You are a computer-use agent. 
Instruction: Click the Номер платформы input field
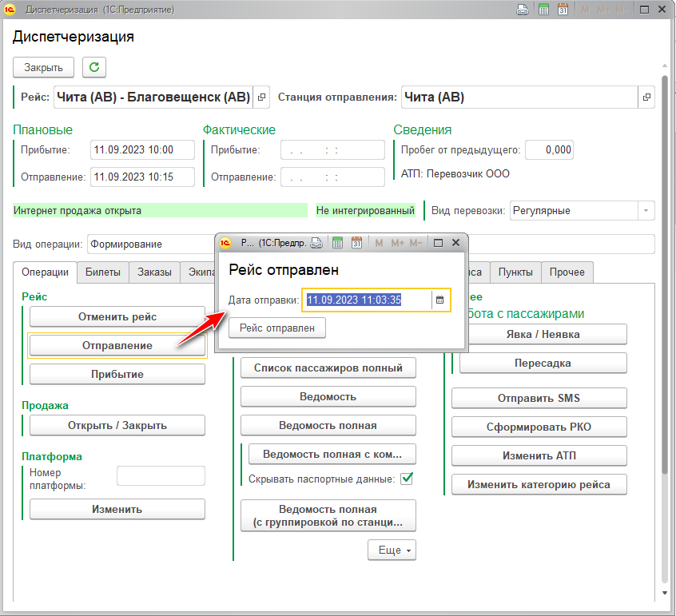point(161,476)
